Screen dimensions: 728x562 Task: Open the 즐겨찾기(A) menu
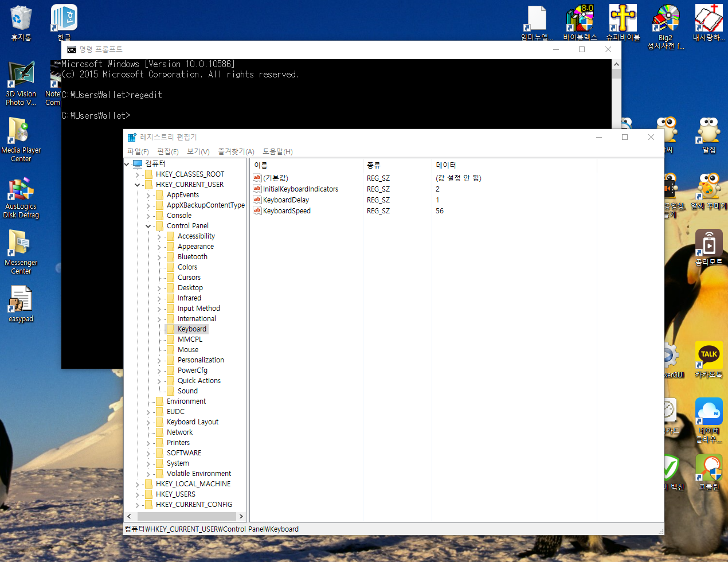pos(236,151)
